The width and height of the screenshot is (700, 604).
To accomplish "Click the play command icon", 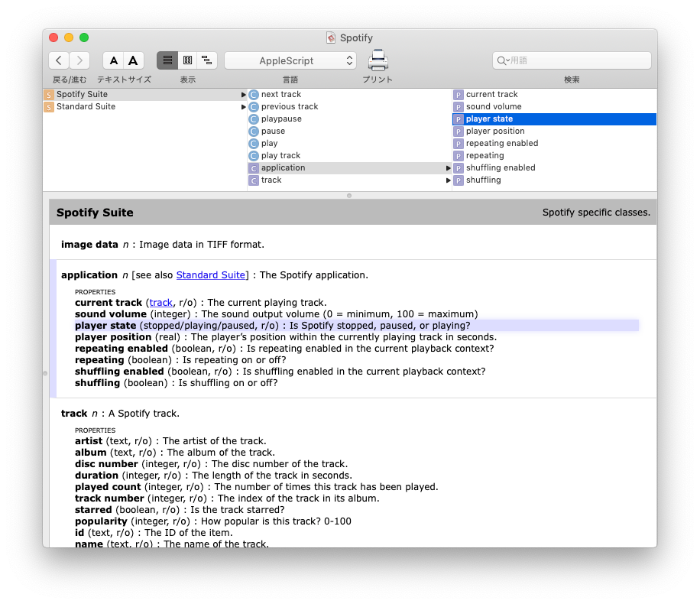I will [254, 144].
